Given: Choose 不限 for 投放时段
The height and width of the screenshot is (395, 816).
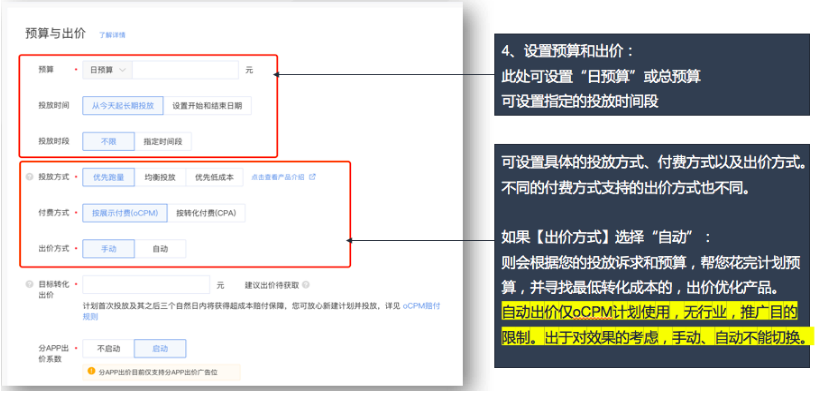Looking at the screenshot, I should coord(108,141).
